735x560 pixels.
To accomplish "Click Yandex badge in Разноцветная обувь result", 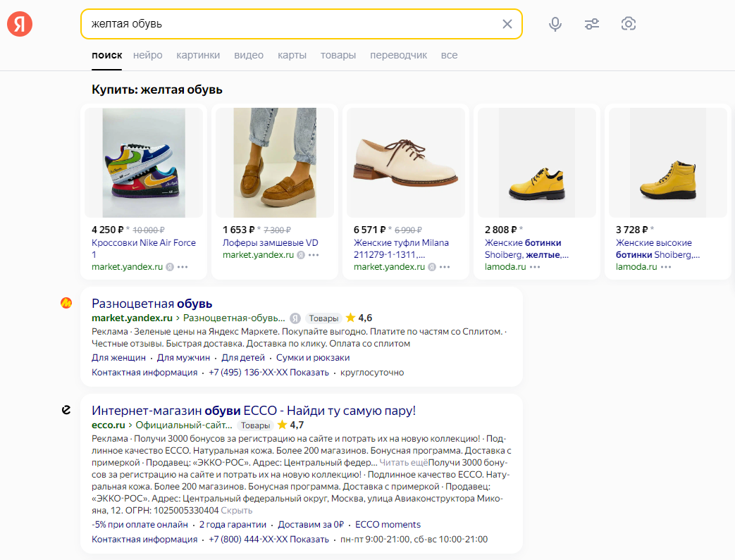I will pyautogui.click(x=295, y=318).
